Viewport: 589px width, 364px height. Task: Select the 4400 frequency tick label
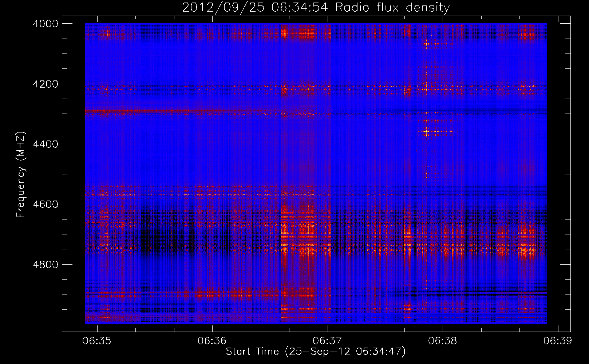click(x=46, y=144)
